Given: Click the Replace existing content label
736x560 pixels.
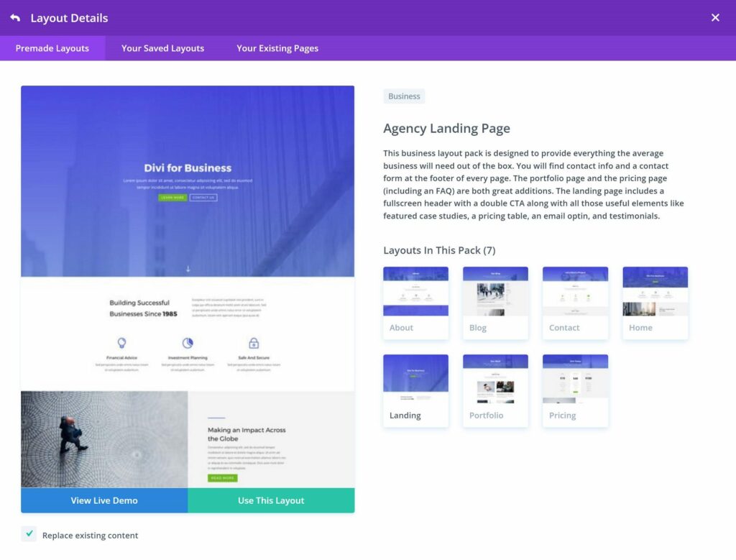Looking at the screenshot, I should (90, 535).
